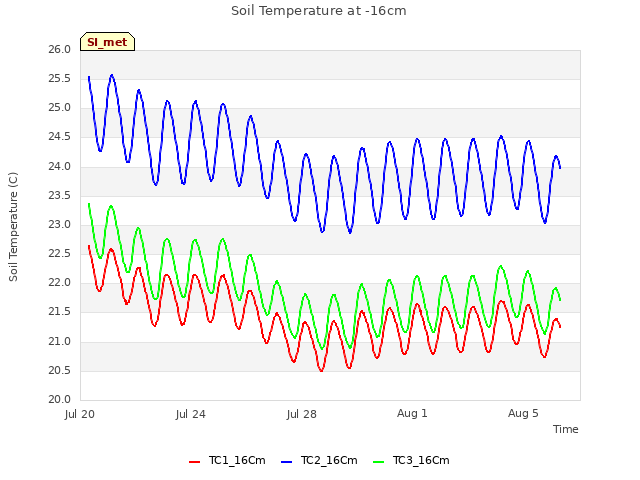Click the 23.5 y-axis tick label
This screenshot has width=640, height=480.
[x=60, y=195]
